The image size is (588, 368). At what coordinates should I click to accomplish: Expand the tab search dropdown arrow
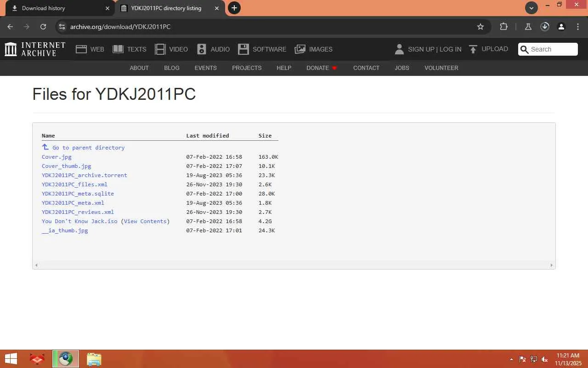(x=531, y=8)
